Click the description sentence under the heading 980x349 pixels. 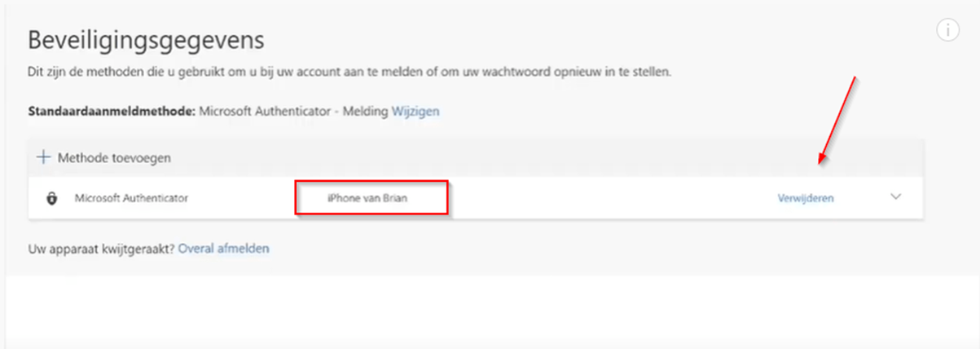[x=350, y=72]
